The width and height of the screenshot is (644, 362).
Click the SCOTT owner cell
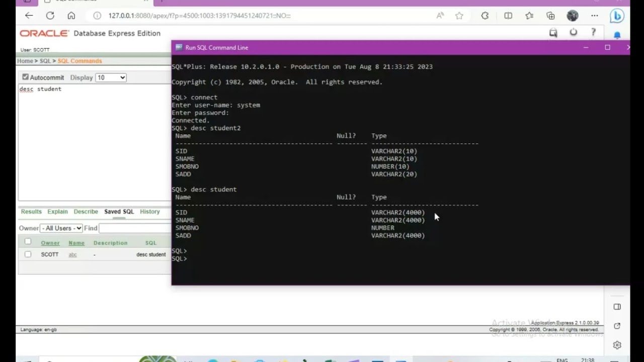coord(50,254)
